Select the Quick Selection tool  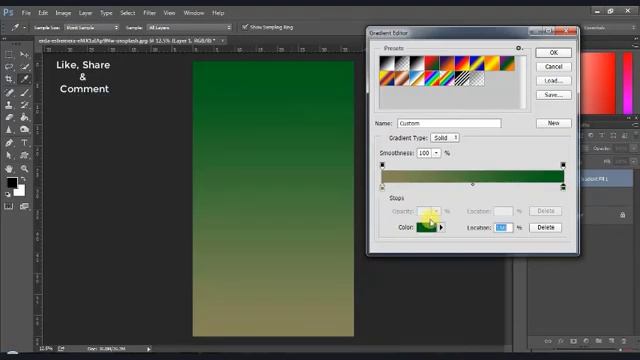[24, 67]
